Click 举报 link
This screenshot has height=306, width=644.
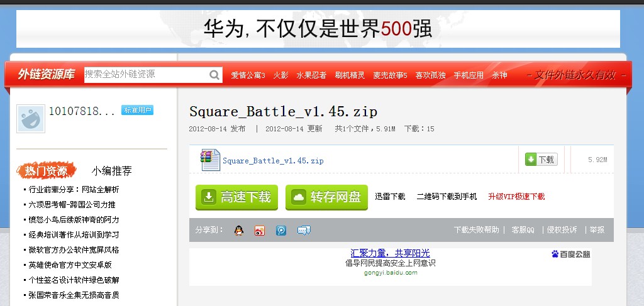597,230
